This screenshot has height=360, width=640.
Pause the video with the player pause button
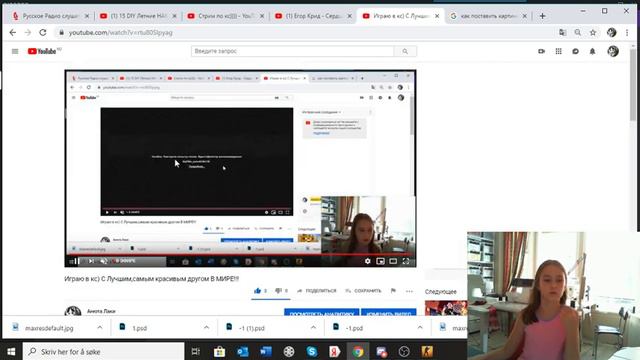coord(77,261)
